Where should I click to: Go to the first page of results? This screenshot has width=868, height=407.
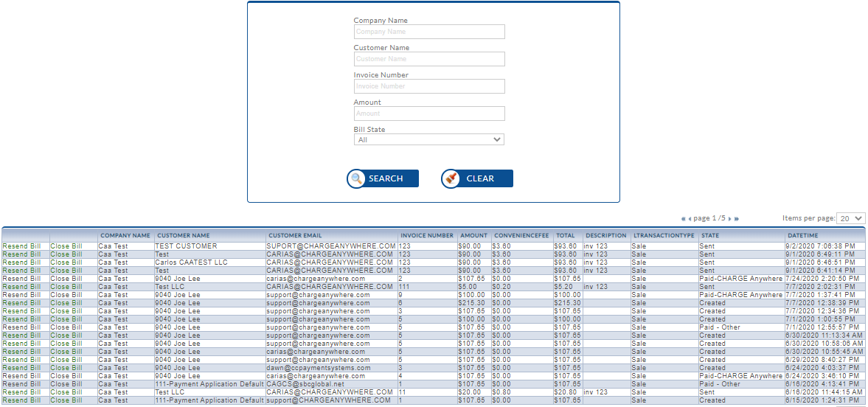point(683,219)
